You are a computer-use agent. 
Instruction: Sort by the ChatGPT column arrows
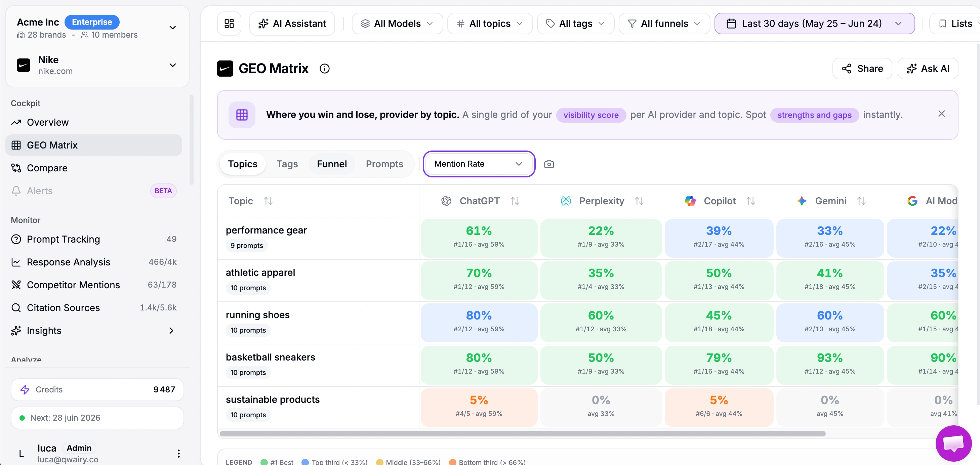click(515, 201)
